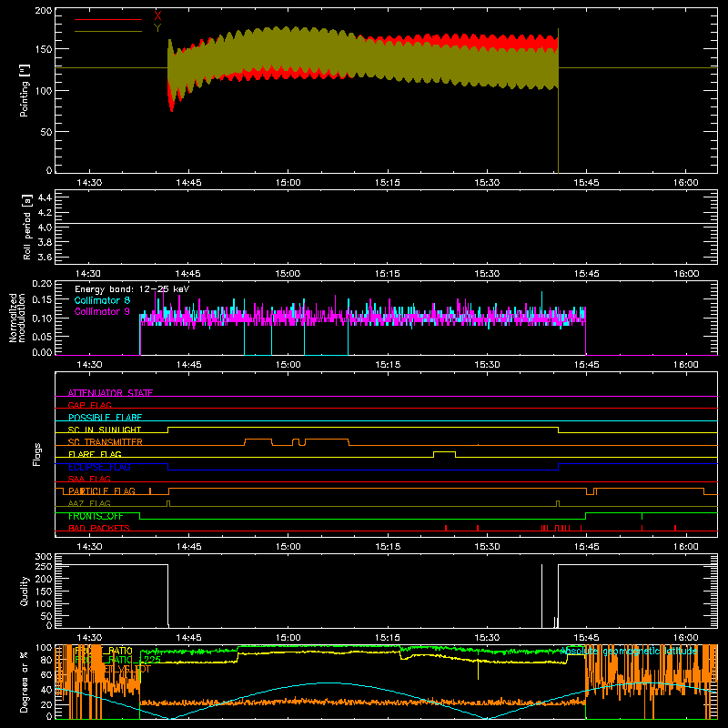728x728 pixels.
Task: Select the FRONTS_OFF flag label
Action: pos(96,516)
